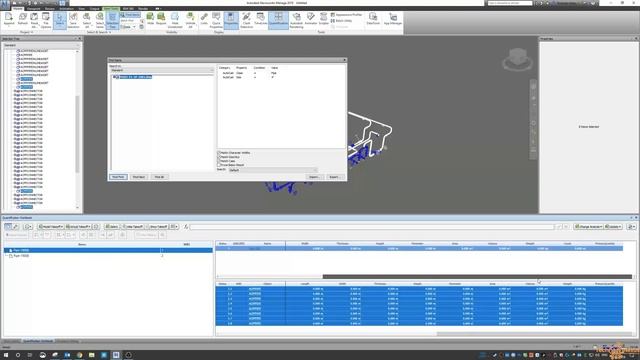Toggle the Properties panel button

[x=231, y=19]
